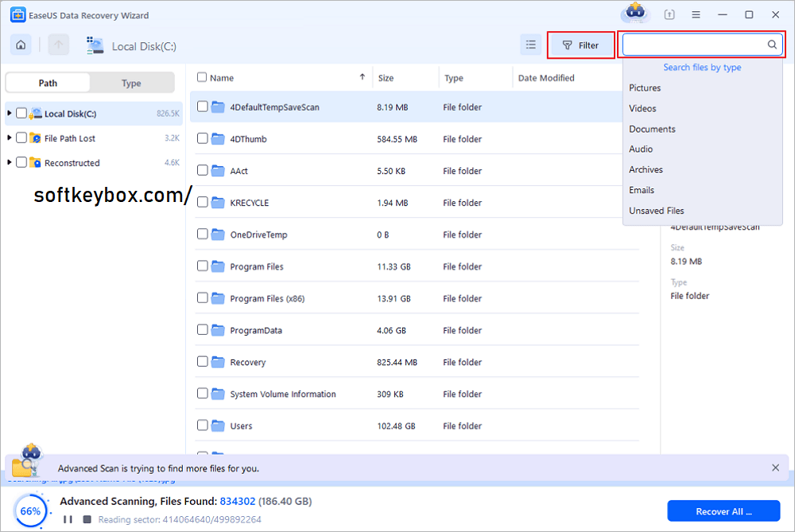Click the 66% scan progress circle

click(30, 511)
